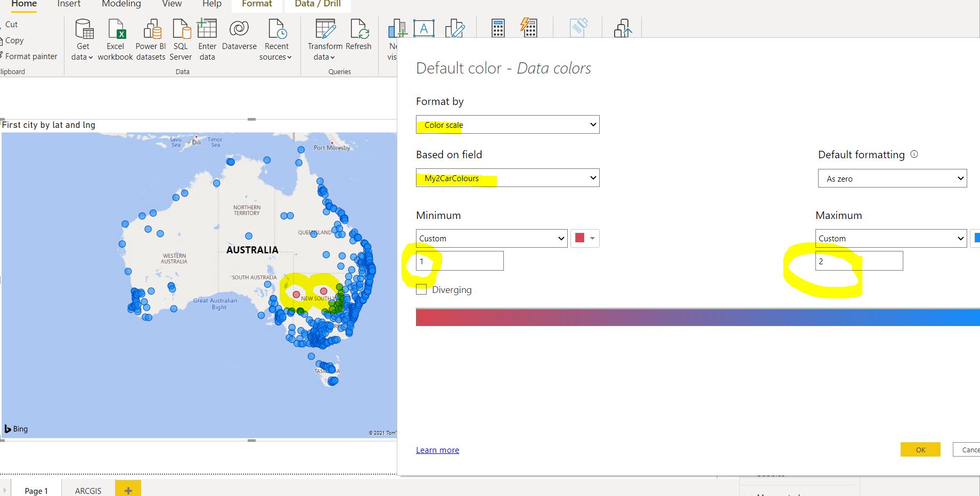
Task: Open the Dataverse connector
Action: pos(239,35)
